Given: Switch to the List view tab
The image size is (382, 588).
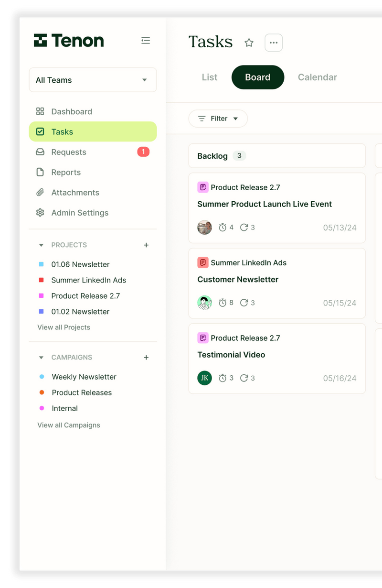Looking at the screenshot, I should coord(209,77).
